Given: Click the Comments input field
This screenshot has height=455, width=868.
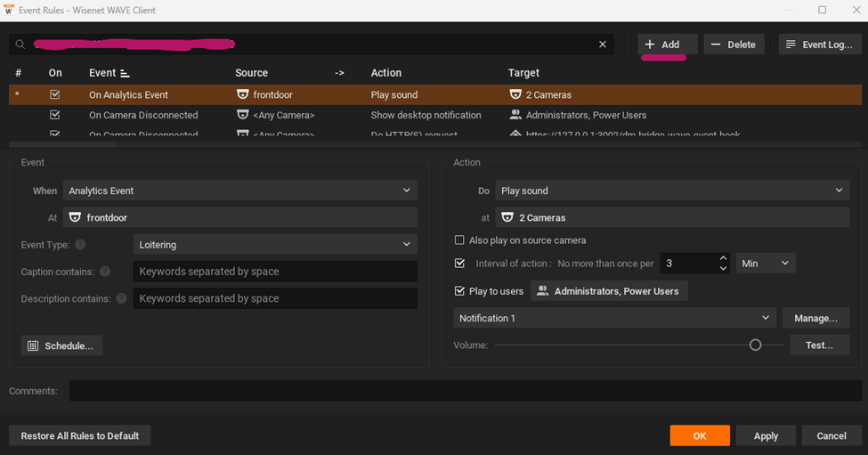Looking at the screenshot, I should 465,391.
